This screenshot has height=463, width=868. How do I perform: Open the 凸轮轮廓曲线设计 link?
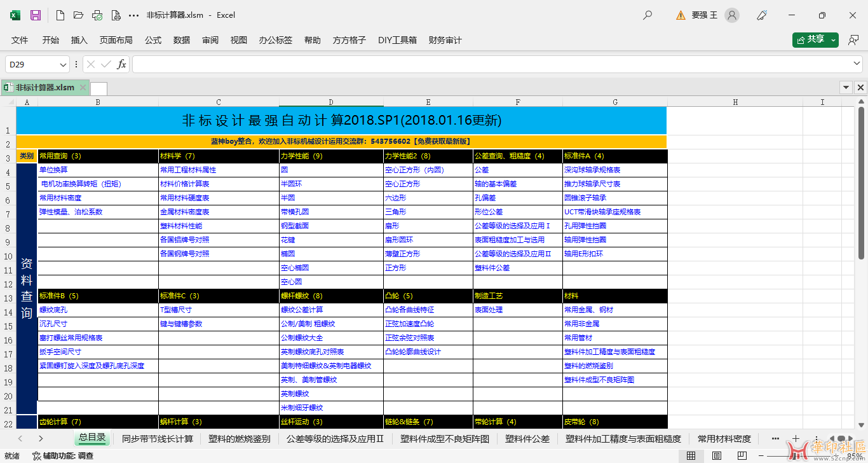pyautogui.click(x=413, y=352)
